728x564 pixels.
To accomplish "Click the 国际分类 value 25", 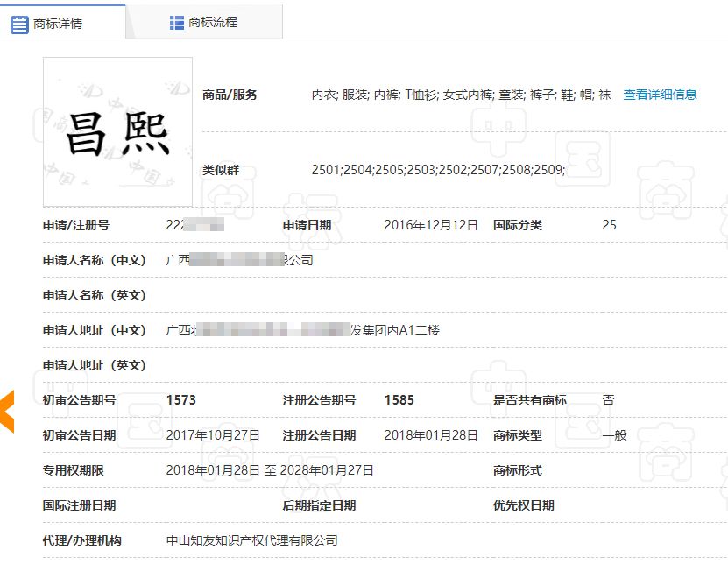I will click(x=610, y=225).
